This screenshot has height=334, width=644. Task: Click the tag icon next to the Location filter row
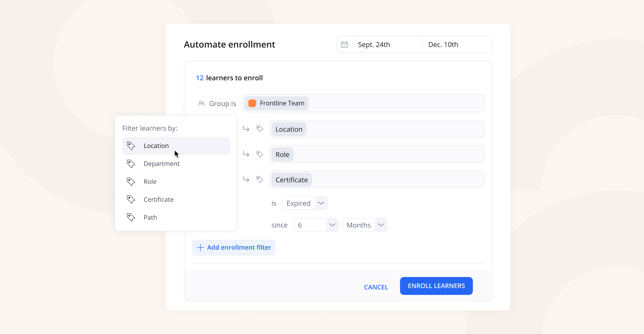pos(260,129)
